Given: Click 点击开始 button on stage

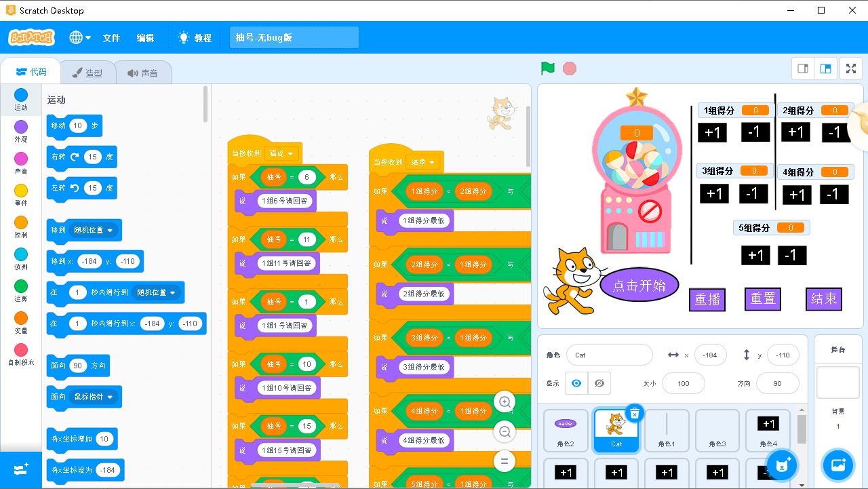Looking at the screenshot, I should 639,285.
